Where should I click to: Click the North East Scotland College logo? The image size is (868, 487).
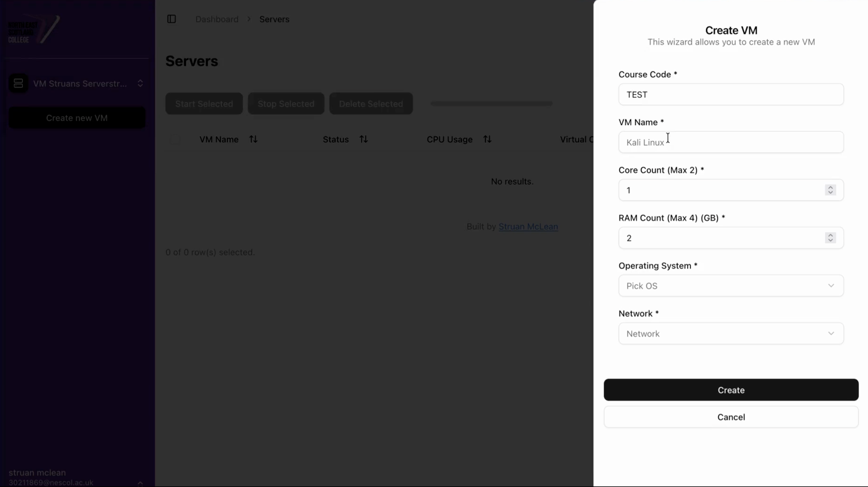click(34, 30)
